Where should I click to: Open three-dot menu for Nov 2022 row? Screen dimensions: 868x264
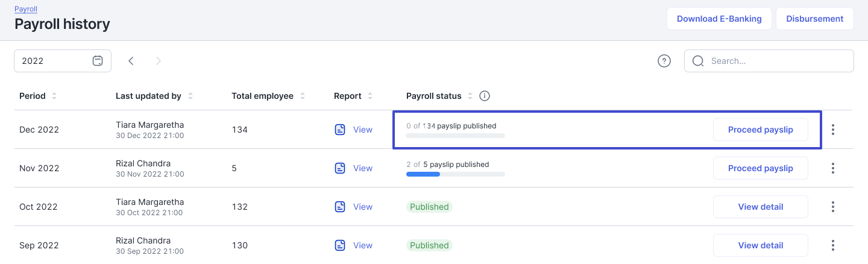tap(833, 168)
